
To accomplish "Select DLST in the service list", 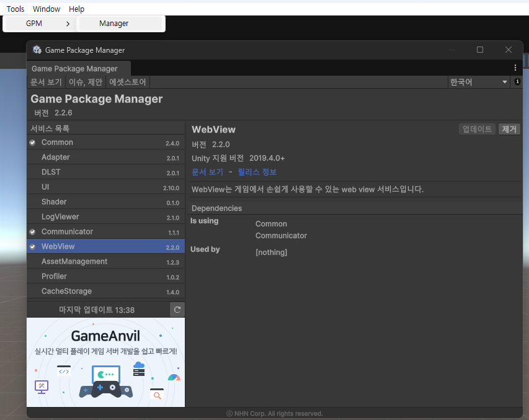I will coord(105,172).
